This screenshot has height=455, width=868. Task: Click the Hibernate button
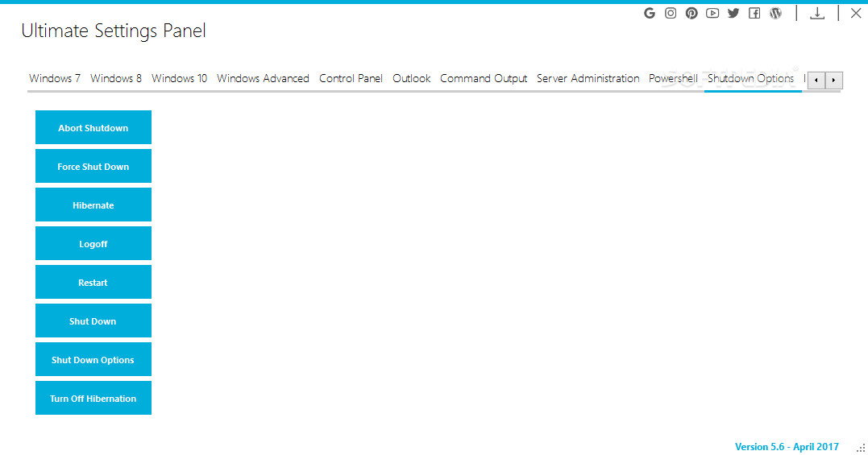point(93,205)
